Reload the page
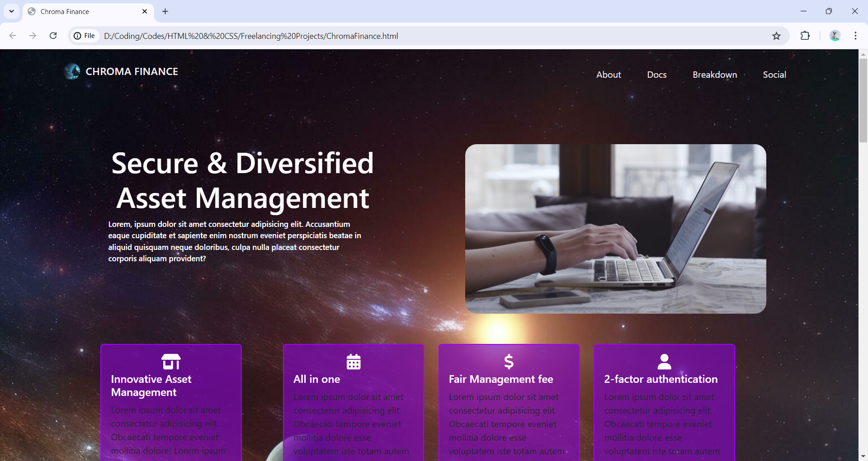The width and height of the screenshot is (868, 461). pyautogui.click(x=53, y=36)
